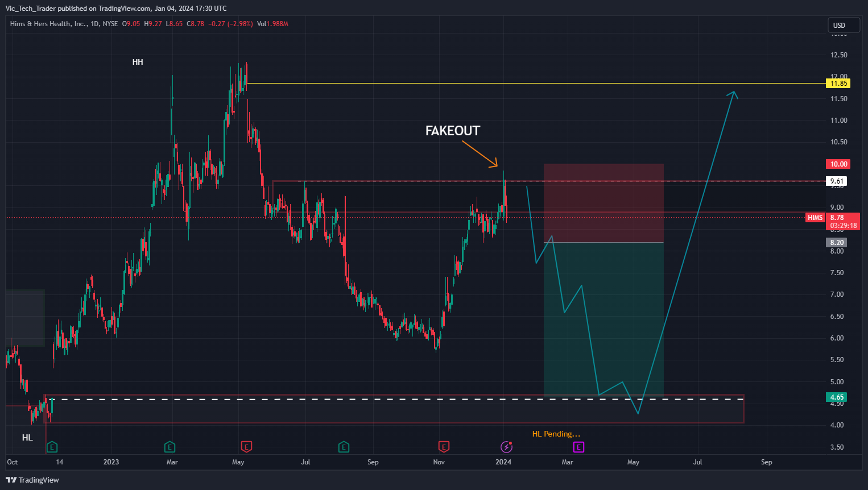
Task: Select the orange HL Pending... note
Action: click(x=556, y=434)
